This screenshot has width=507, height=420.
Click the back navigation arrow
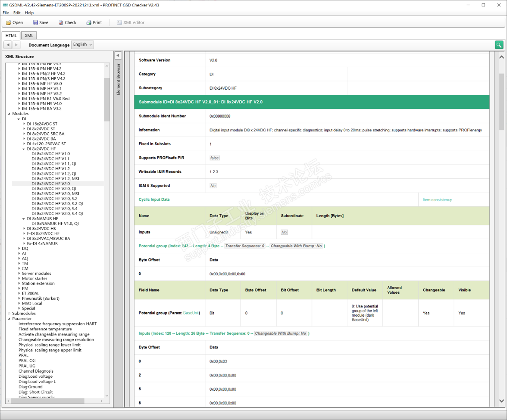(x=8, y=45)
